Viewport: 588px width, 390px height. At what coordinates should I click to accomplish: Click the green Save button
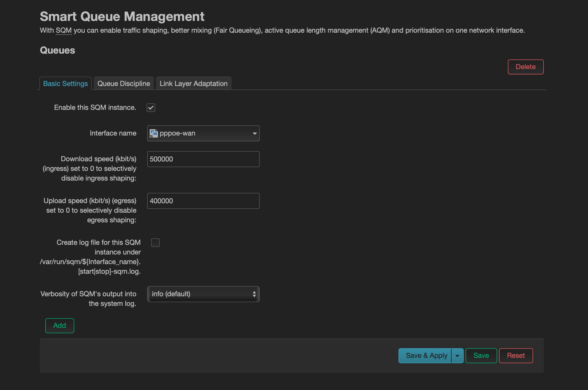click(x=481, y=356)
